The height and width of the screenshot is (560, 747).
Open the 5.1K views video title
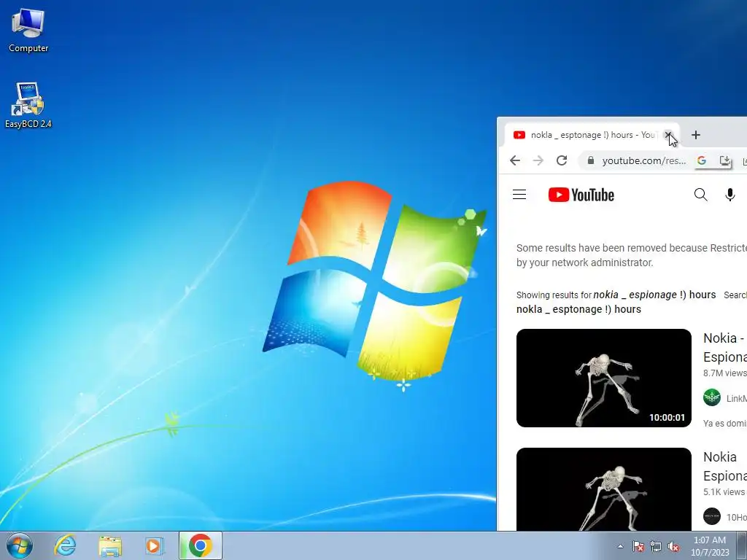coord(725,467)
